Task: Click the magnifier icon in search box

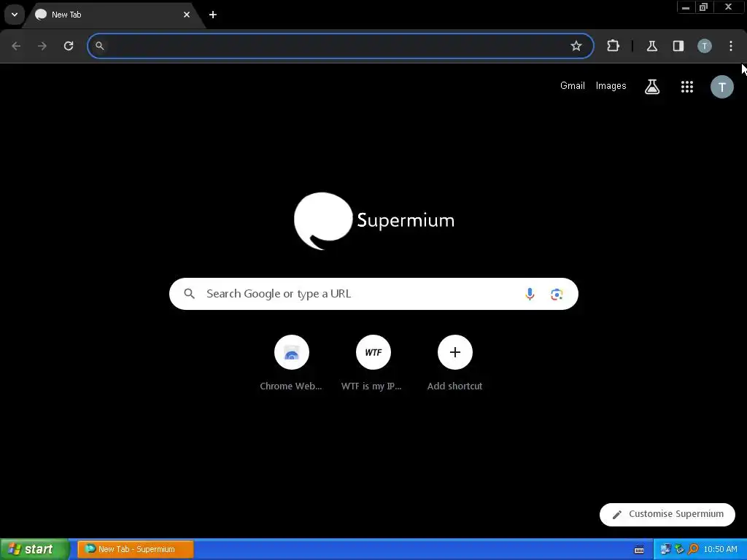Action: 189,294
